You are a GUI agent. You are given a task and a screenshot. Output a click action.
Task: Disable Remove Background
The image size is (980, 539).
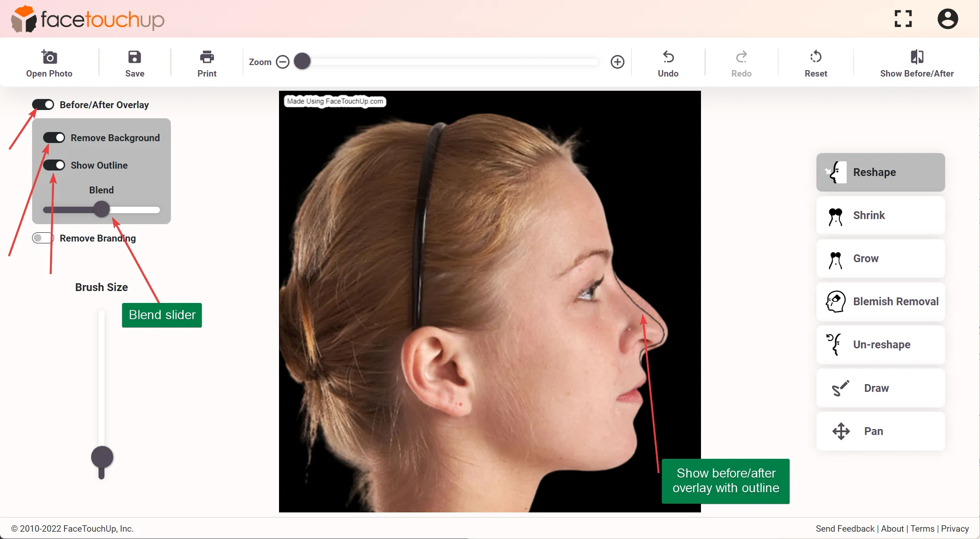[x=54, y=137]
